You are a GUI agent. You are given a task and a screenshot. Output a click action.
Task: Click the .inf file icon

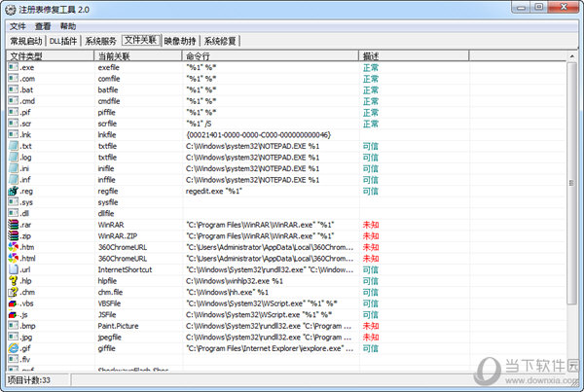point(14,179)
